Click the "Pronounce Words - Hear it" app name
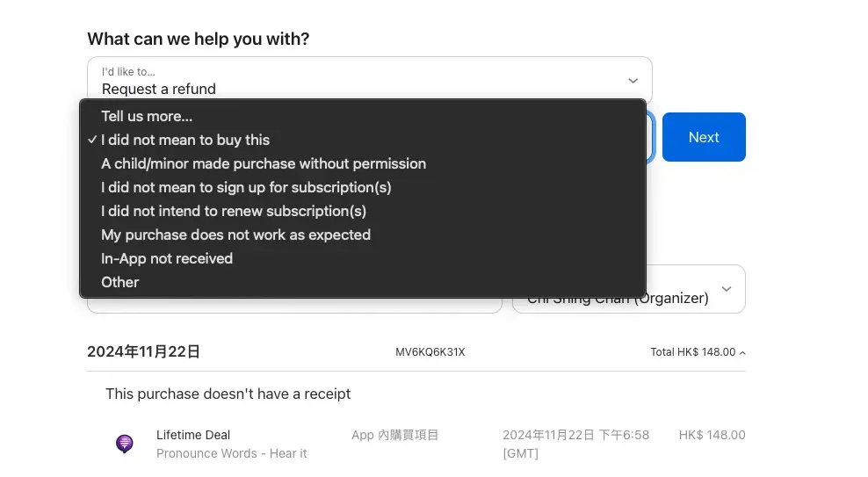The width and height of the screenshot is (868, 477). [x=232, y=453]
